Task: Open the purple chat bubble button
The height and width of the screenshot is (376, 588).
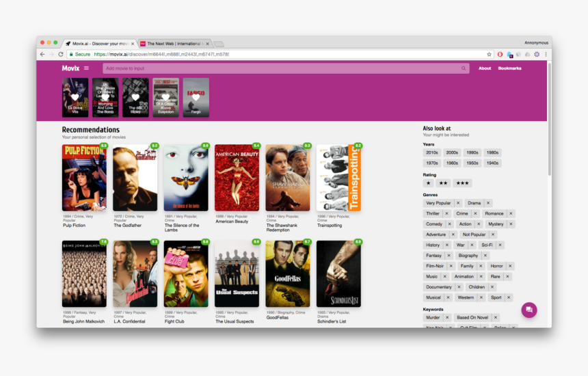Action: [x=529, y=310]
